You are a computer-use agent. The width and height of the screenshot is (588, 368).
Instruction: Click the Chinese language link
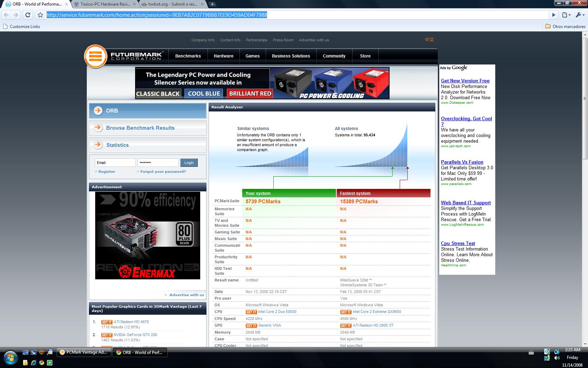point(429,40)
